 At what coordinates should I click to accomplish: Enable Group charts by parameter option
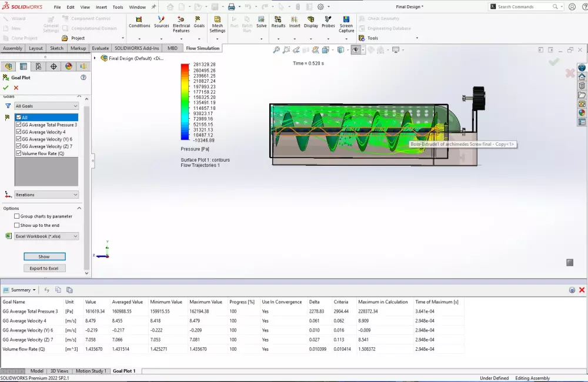[x=18, y=216]
